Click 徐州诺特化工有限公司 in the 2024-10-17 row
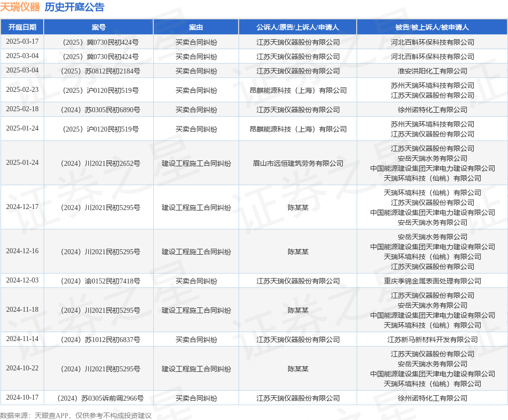Viewport: 508px width, 420px height. (433, 398)
